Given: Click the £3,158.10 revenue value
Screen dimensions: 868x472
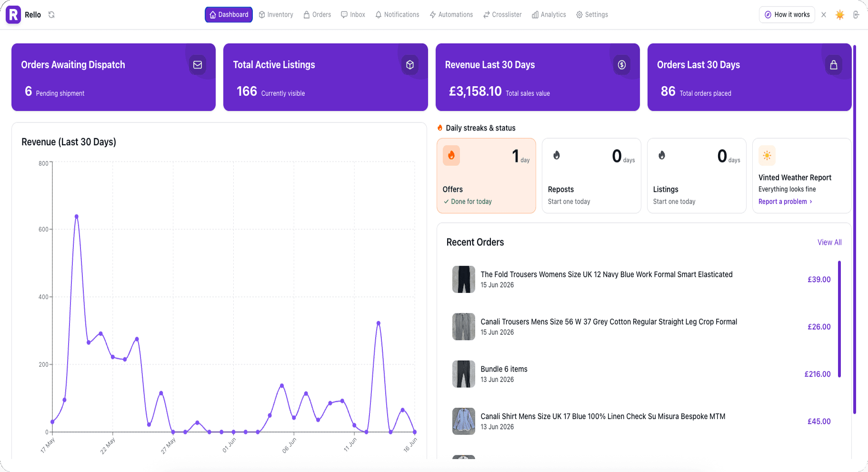Looking at the screenshot, I should point(475,91).
